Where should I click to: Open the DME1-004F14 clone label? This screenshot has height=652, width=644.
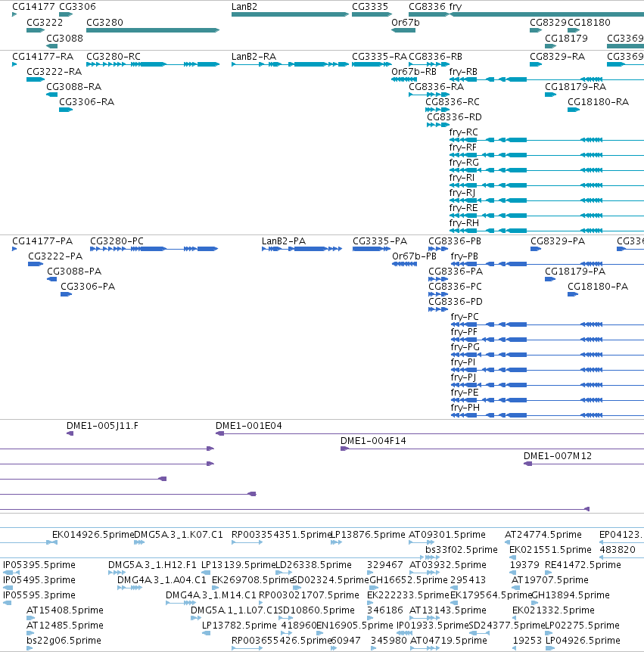coord(373,441)
